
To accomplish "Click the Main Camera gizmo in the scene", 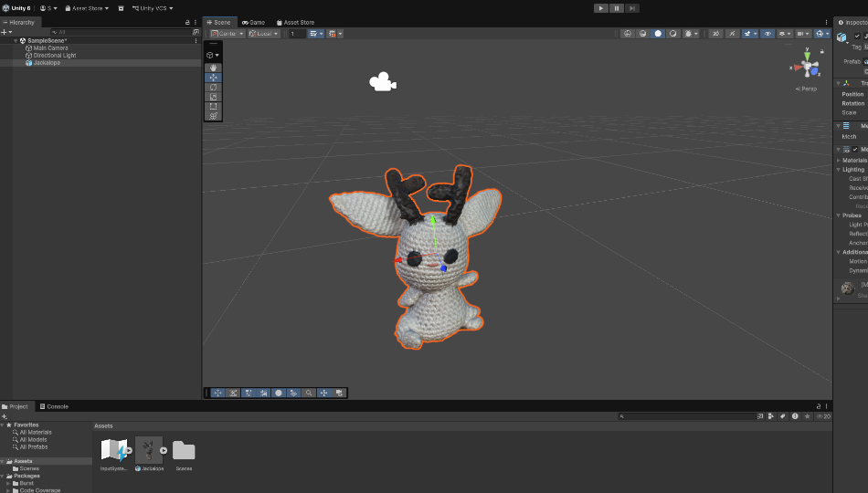I will coord(383,82).
